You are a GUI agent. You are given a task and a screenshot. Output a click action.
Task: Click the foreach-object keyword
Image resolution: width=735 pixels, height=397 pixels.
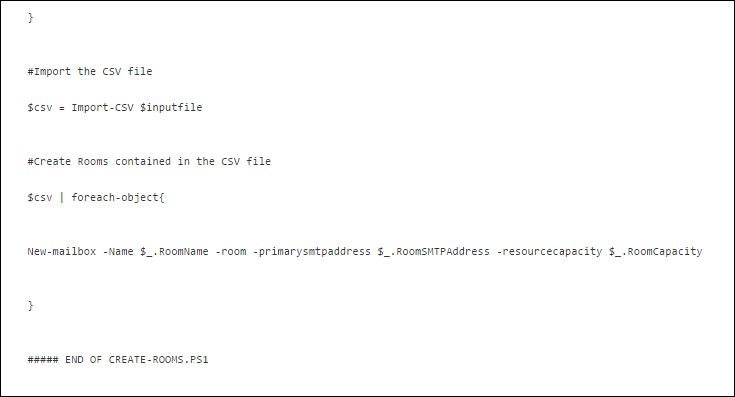click(x=115, y=197)
